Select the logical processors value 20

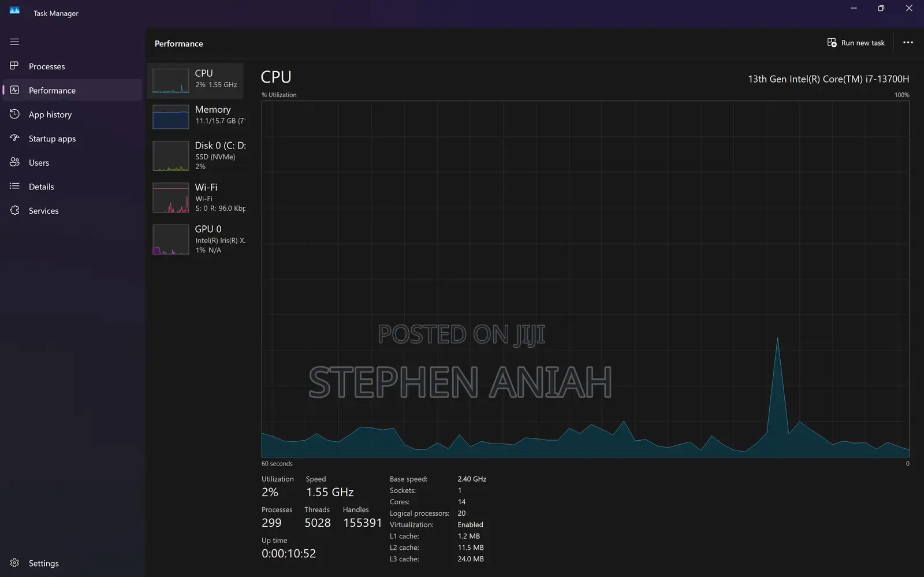pyautogui.click(x=461, y=513)
